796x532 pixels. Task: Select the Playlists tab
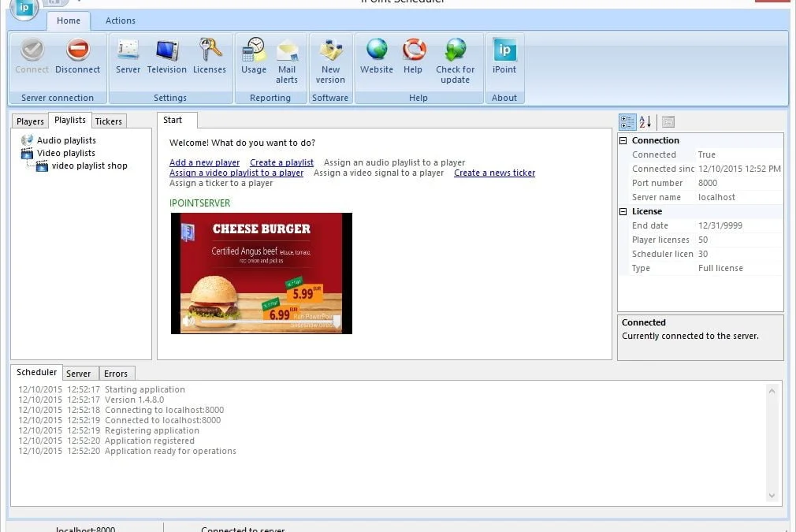pos(70,120)
